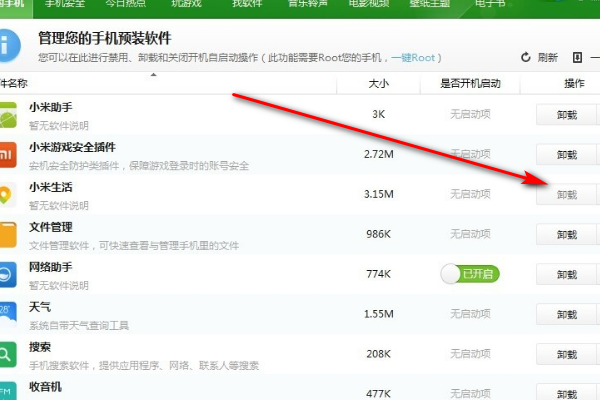Viewport: 600px width, 400px height.
Task: Select the 天气 app name
Action: click(x=40, y=307)
